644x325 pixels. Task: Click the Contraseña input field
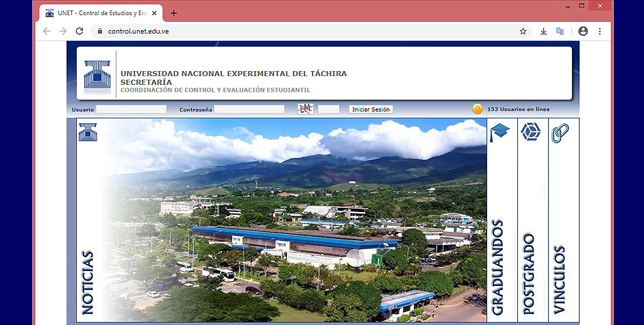[x=249, y=109]
